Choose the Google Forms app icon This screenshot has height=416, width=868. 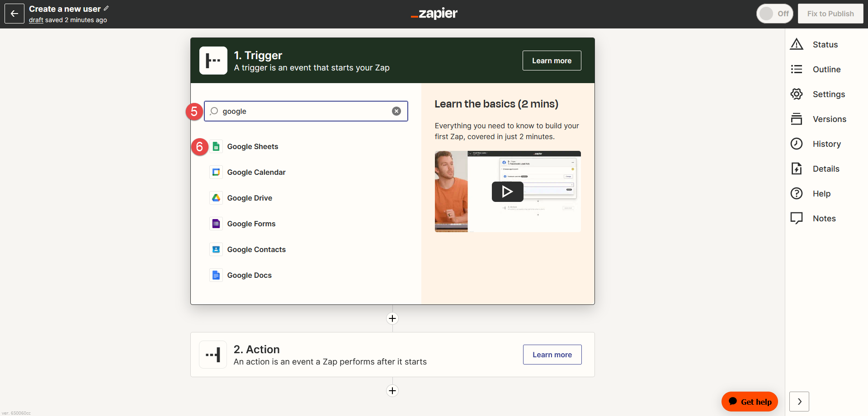point(216,224)
